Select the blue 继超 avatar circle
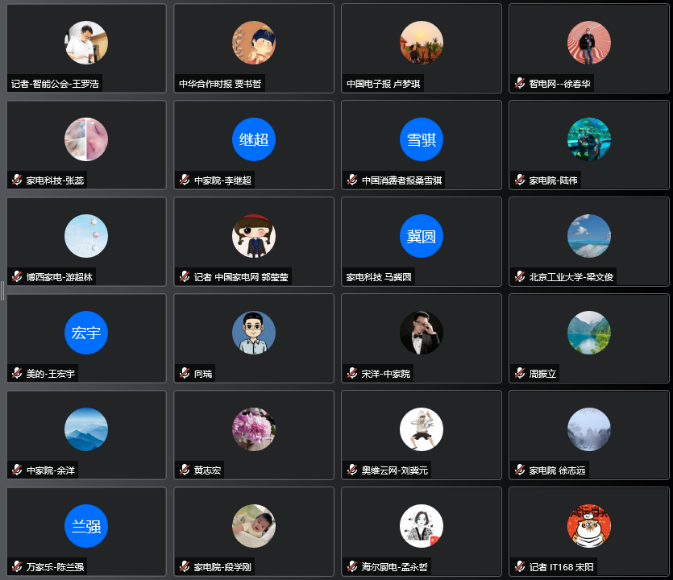The image size is (673, 580). (254, 139)
